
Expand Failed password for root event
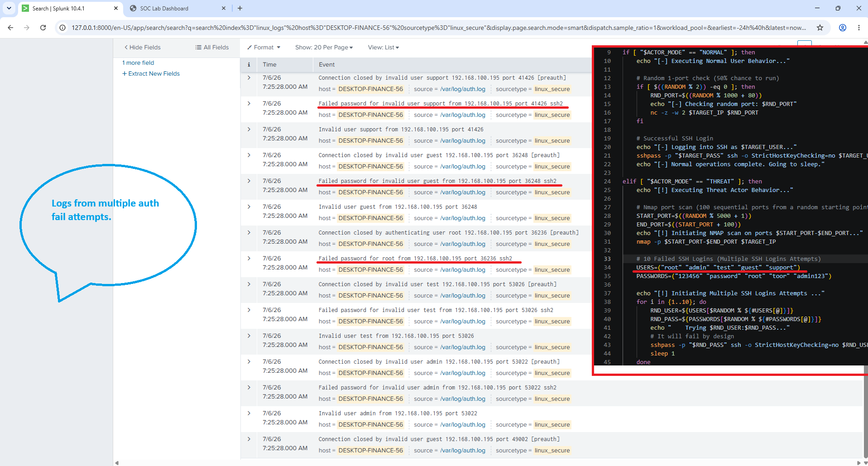click(x=249, y=259)
